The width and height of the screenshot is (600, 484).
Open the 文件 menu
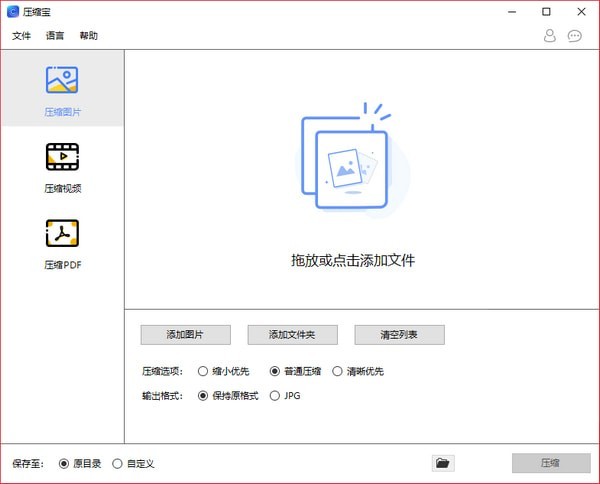point(21,36)
